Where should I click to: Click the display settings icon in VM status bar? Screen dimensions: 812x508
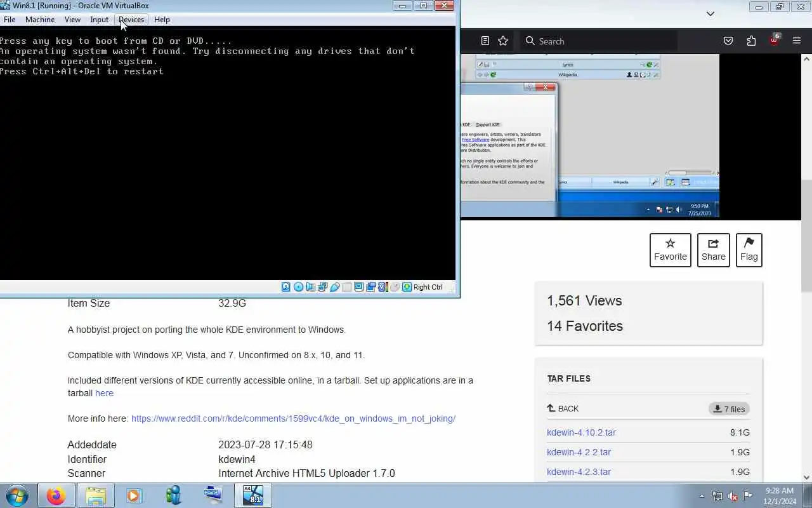(358, 287)
